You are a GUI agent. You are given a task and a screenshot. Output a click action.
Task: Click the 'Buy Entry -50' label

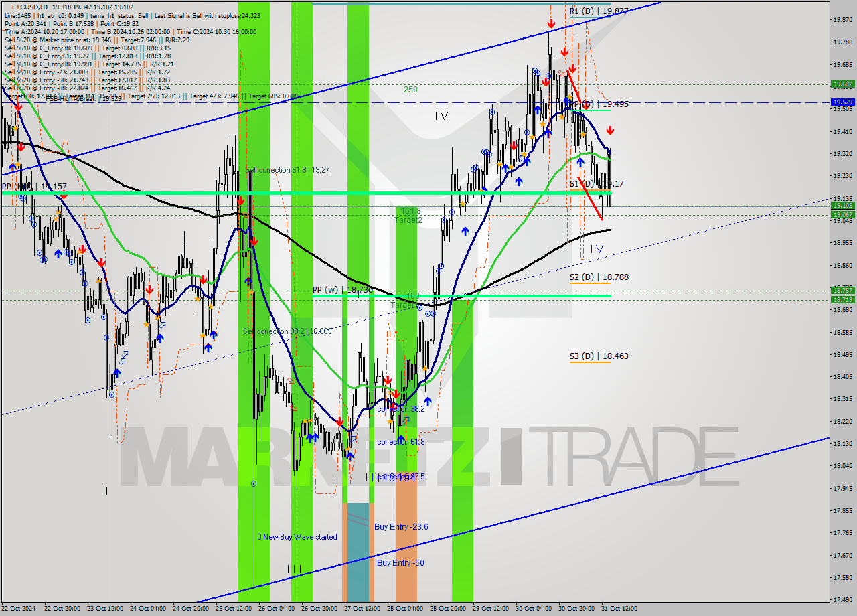pos(400,563)
